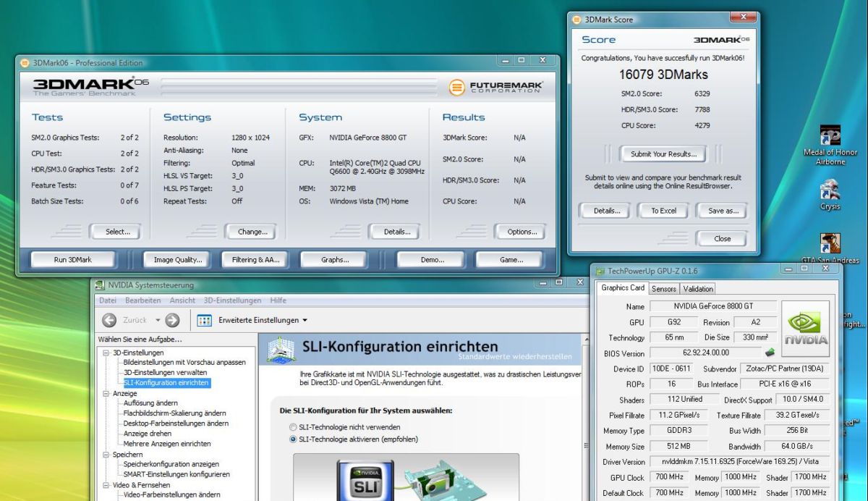
Task: Click Submit Your Results... button
Action: pos(663,153)
